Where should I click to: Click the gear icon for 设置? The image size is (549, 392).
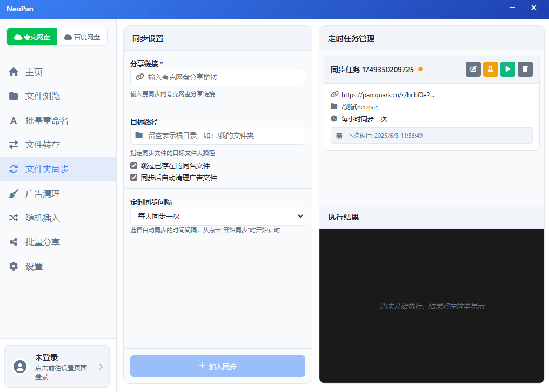(x=14, y=266)
